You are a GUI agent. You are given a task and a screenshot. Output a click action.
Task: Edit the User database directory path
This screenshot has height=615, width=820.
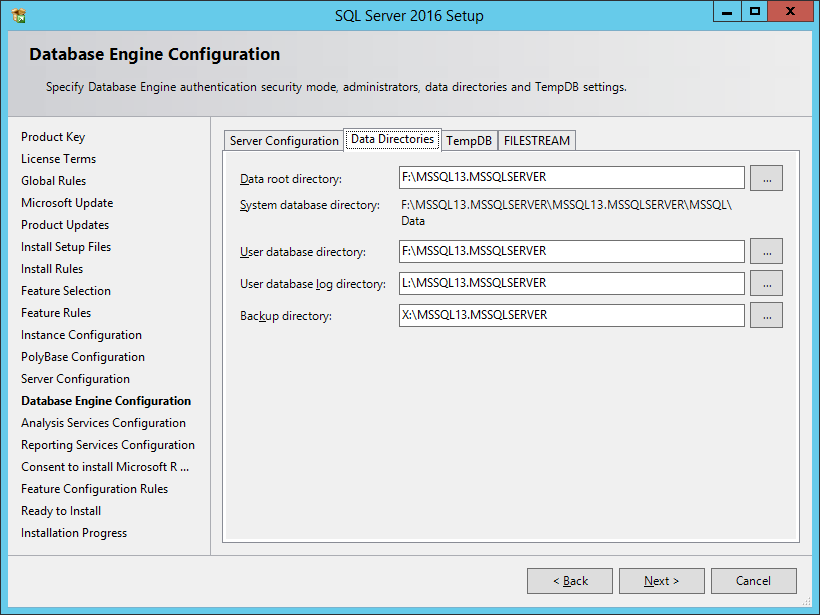570,251
